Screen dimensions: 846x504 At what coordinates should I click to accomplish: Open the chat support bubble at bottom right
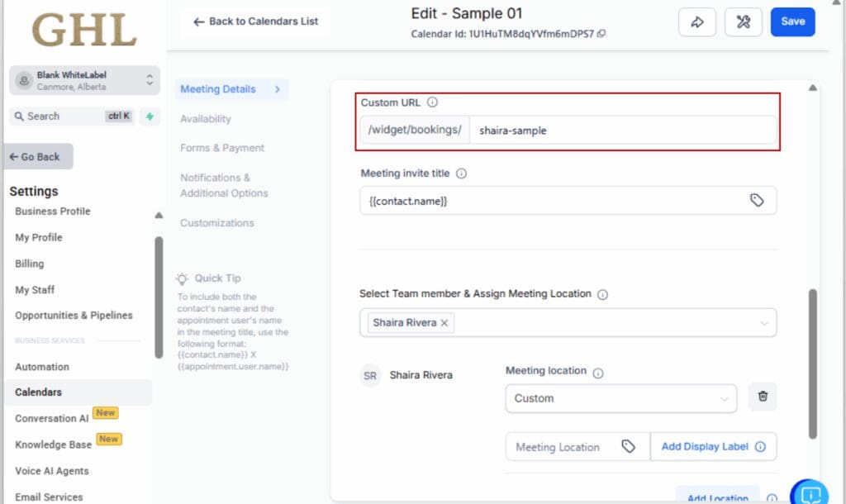tap(810, 490)
